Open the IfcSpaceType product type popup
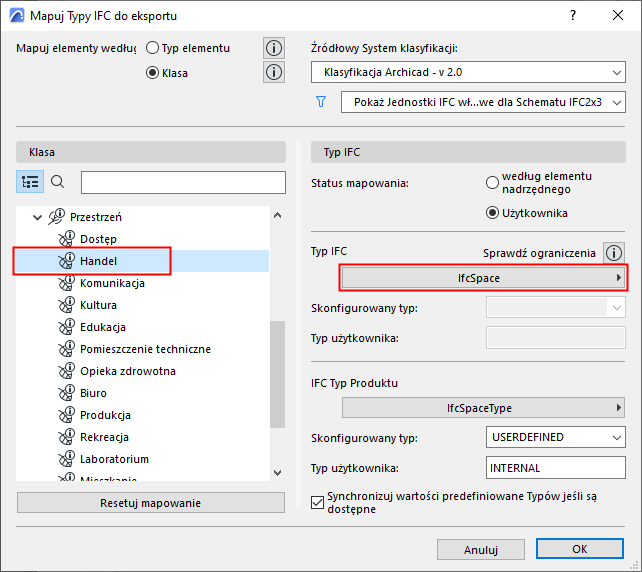 (483, 408)
